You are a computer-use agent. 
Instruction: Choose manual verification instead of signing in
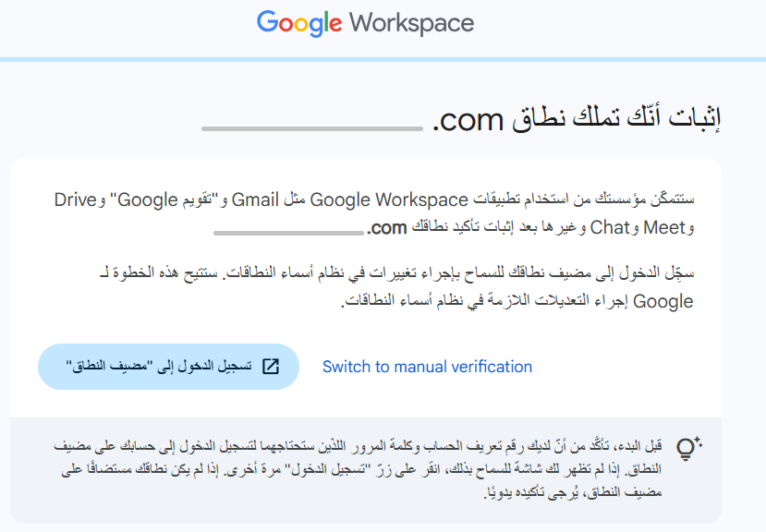click(x=426, y=367)
